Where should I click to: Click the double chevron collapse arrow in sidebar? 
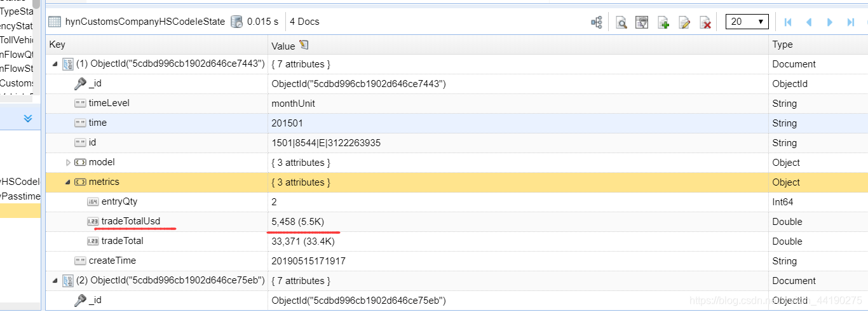28,118
